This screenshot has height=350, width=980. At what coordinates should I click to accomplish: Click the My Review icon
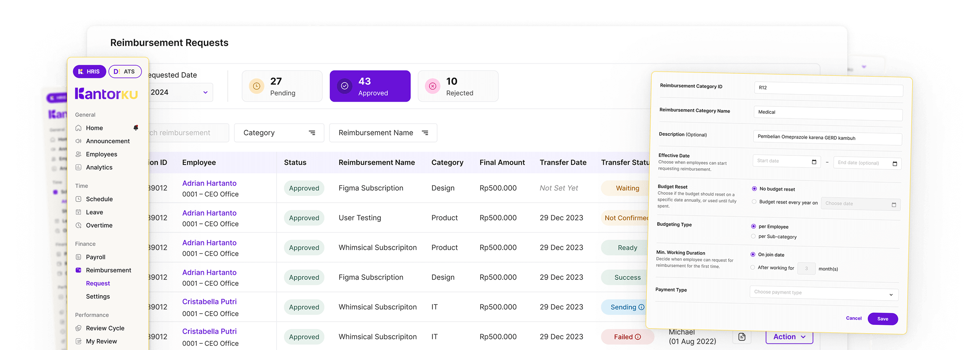tap(78, 341)
